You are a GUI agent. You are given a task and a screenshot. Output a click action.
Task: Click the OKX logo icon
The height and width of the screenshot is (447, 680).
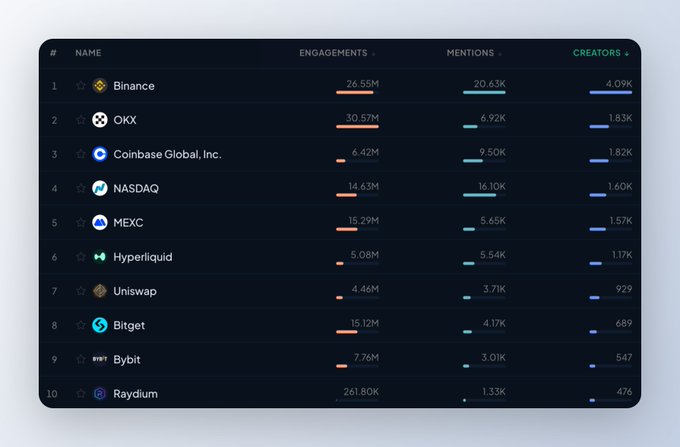100,120
